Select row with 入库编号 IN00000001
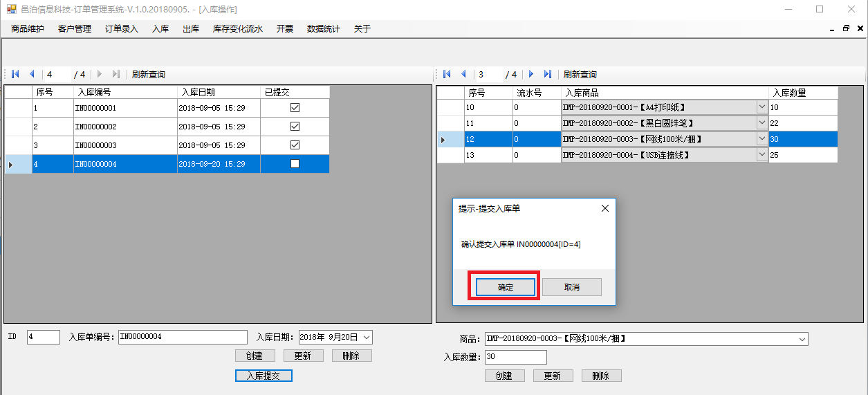 [x=167, y=108]
